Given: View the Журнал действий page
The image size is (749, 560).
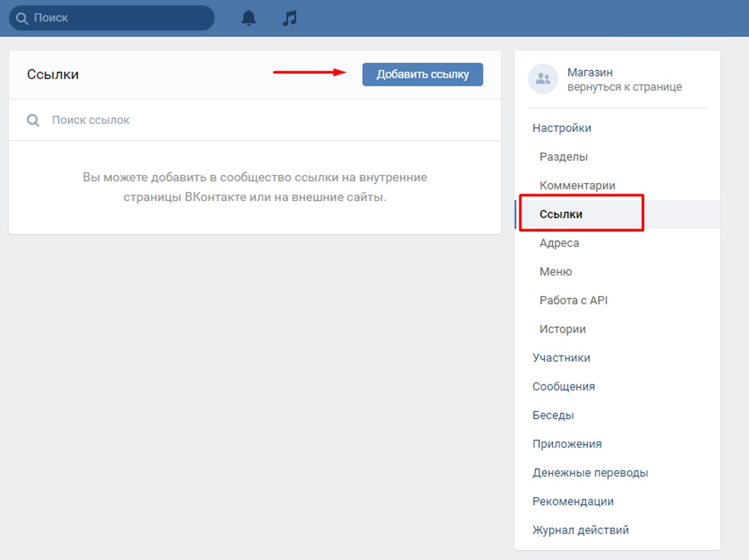Looking at the screenshot, I should tap(580, 530).
